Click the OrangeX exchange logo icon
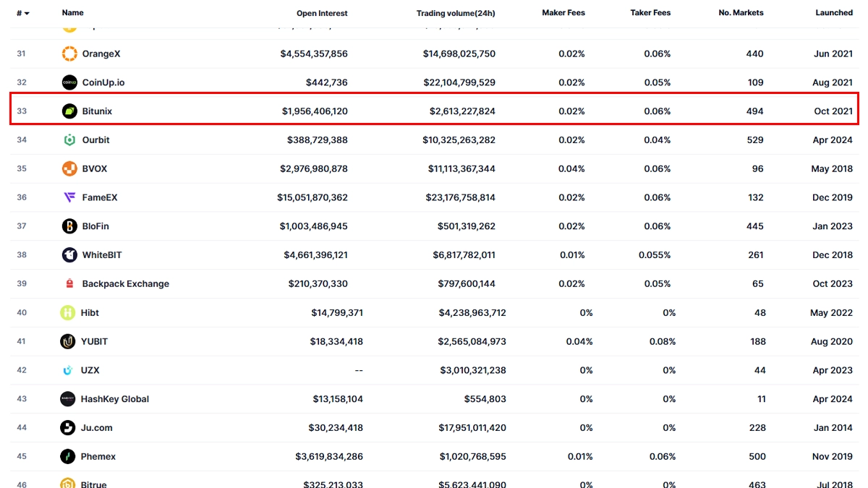 (x=69, y=53)
